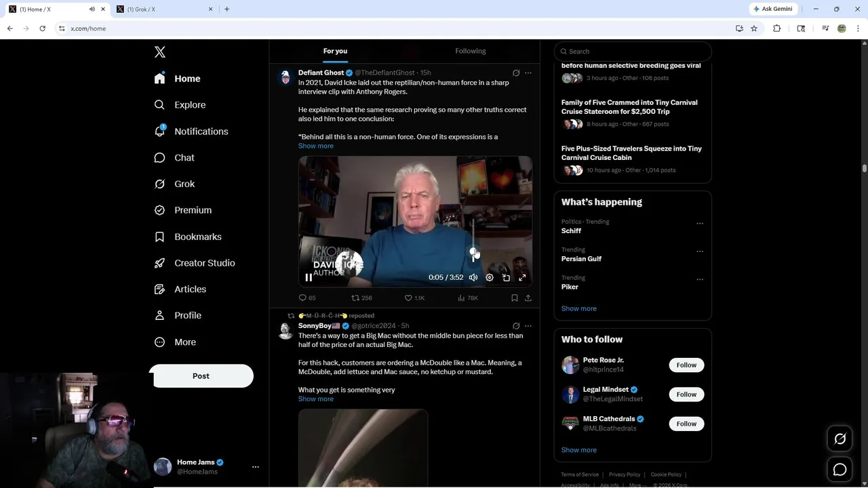
Task: Open the Terms of Service link
Action: point(580,474)
